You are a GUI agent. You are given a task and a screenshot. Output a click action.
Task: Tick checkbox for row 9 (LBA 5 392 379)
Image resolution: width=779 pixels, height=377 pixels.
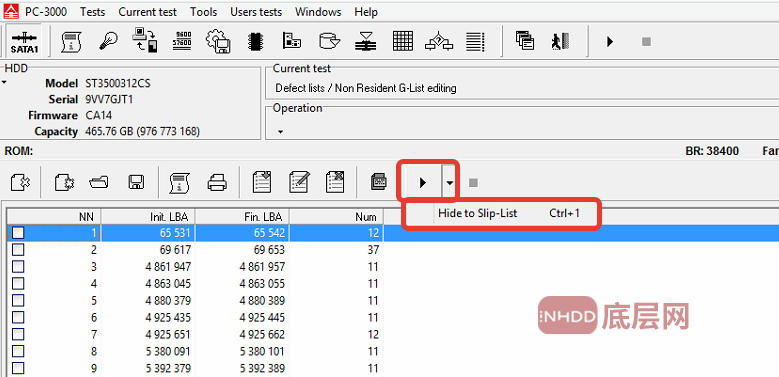tap(18, 368)
